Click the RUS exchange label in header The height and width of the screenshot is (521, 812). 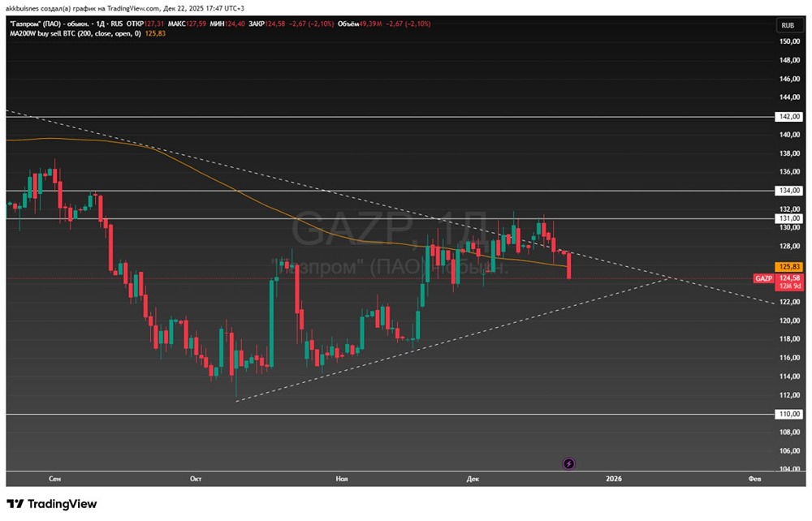(117, 24)
